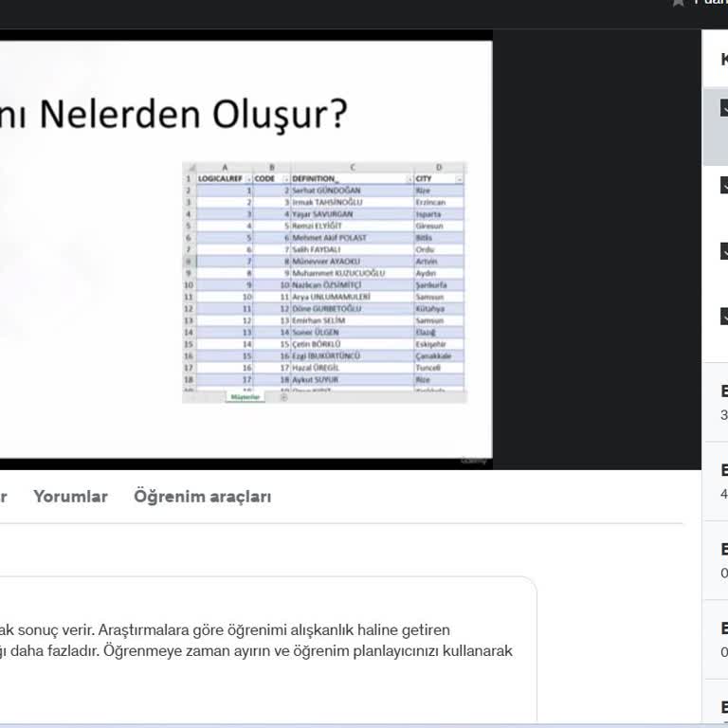Click the cell 'Irmak TAHSİNOĞLU'
Viewport: 728px width, 728px height.
coord(353,203)
